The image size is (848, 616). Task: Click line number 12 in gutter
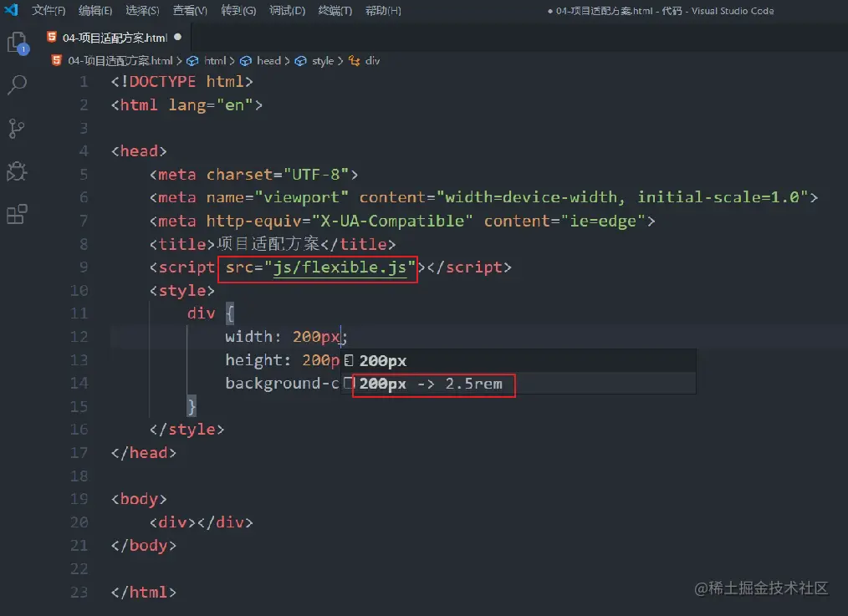[x=79, y=337]
